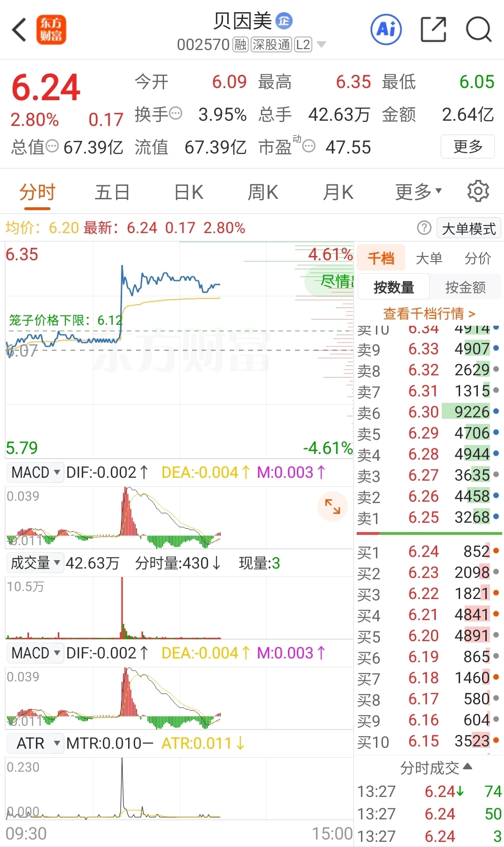Open the first MACD indicator dropdown
Image resolution: width=504 pixels, height=847 pixels.
click(36, 472)
